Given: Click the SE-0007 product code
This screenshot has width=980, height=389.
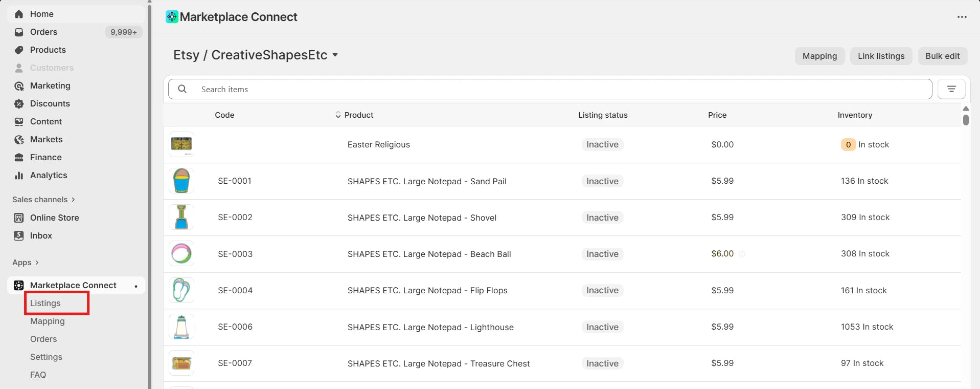Looking at the screenshot, I should [x=235, y=363].
